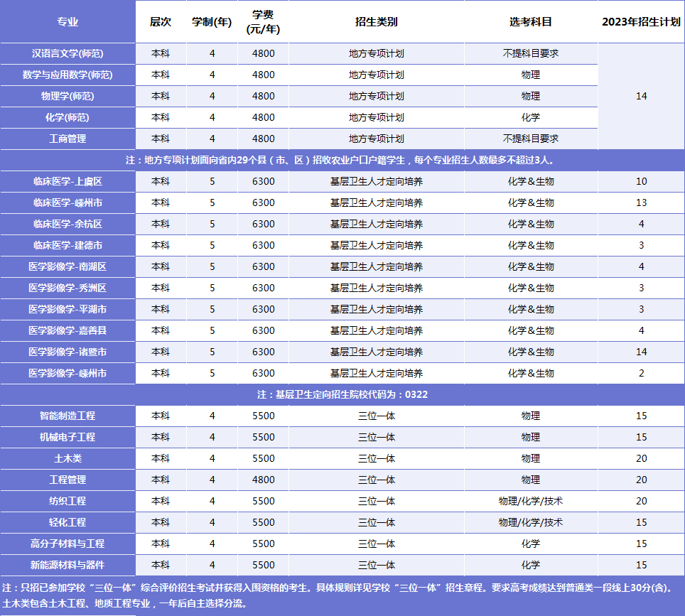Click the 地方专项计划 note about 29个县
Screen dimensions: 685x616
(342, 160)
